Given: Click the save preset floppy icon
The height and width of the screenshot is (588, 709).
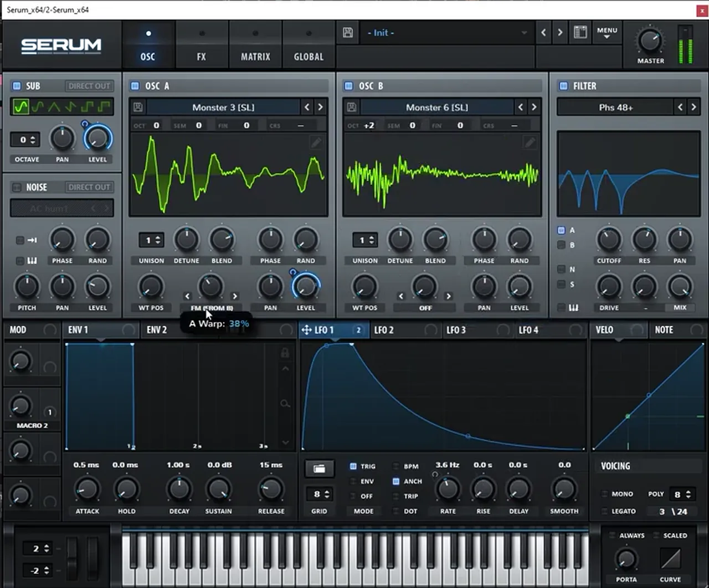Looking at the screenshot, I should tap(348, 33).
